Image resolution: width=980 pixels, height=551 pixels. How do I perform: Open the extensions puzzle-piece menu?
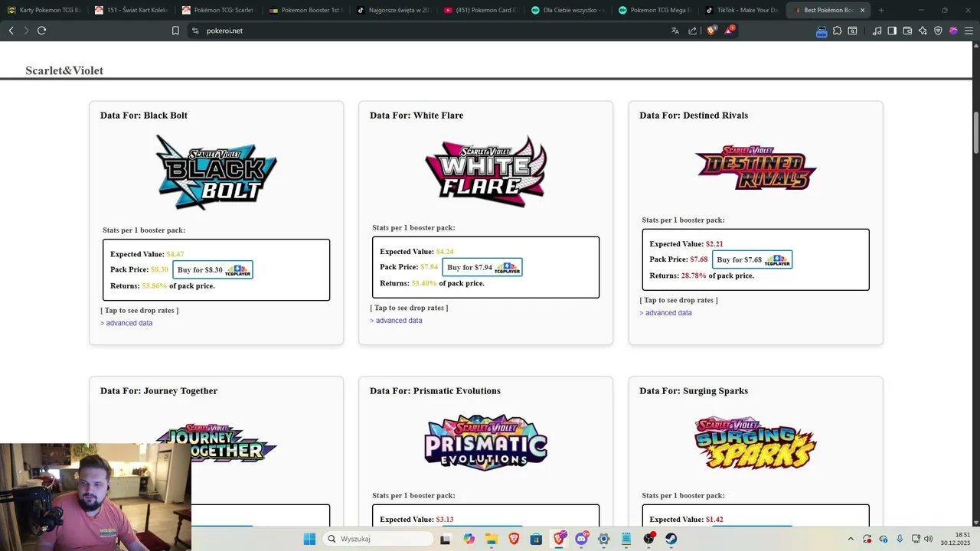[x=837, y=31]
